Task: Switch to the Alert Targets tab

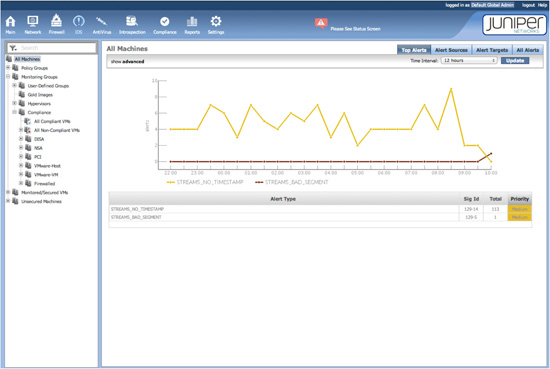Action: [x=492, y=50]
